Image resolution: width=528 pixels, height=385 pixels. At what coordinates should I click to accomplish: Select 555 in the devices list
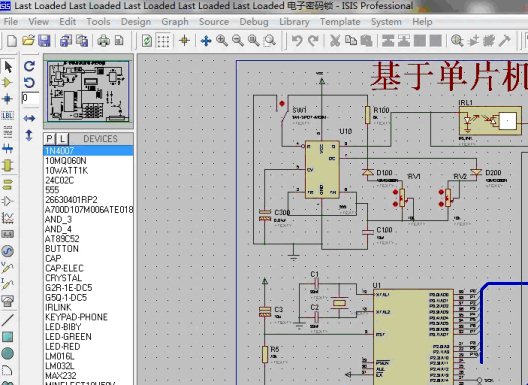(x=89, y=190)
